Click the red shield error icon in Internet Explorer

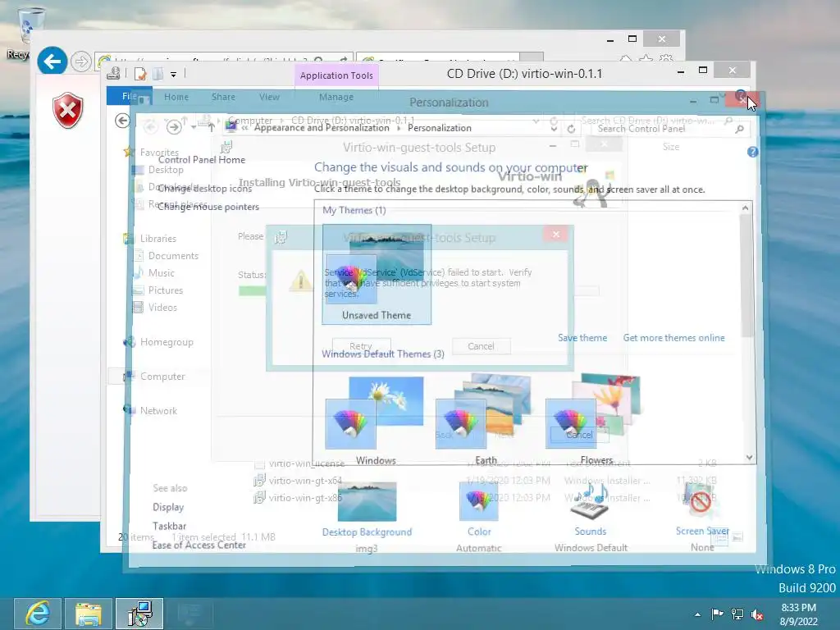(68, 111)
